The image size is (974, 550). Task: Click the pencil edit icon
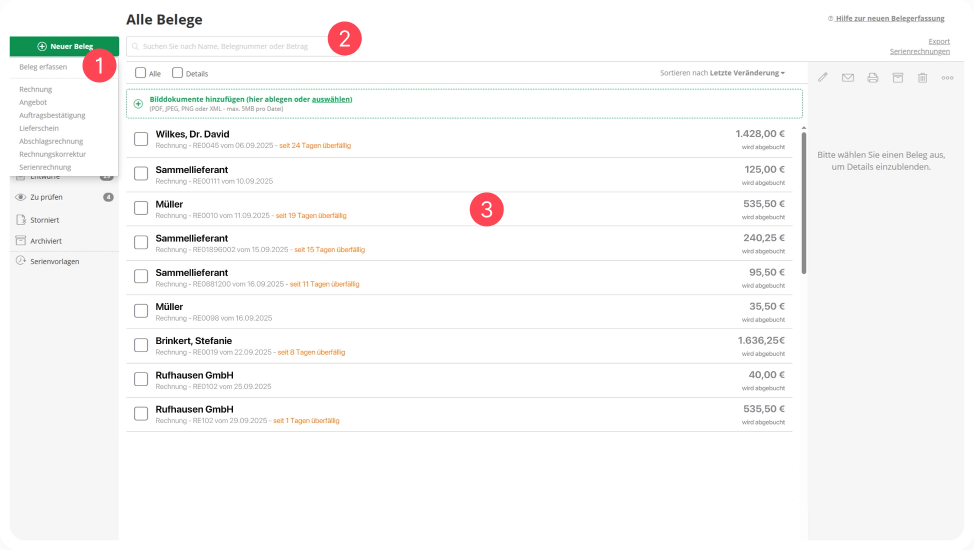(823, 77)
